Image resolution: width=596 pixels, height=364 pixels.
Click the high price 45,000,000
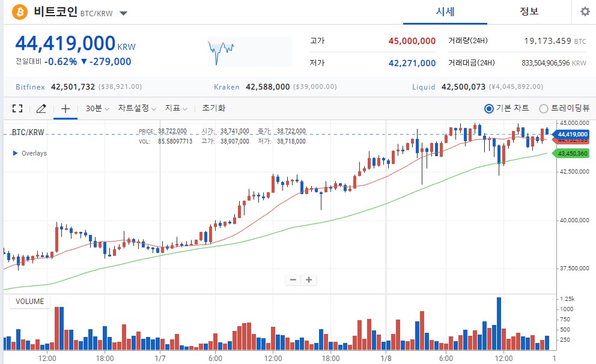[412, 41]
